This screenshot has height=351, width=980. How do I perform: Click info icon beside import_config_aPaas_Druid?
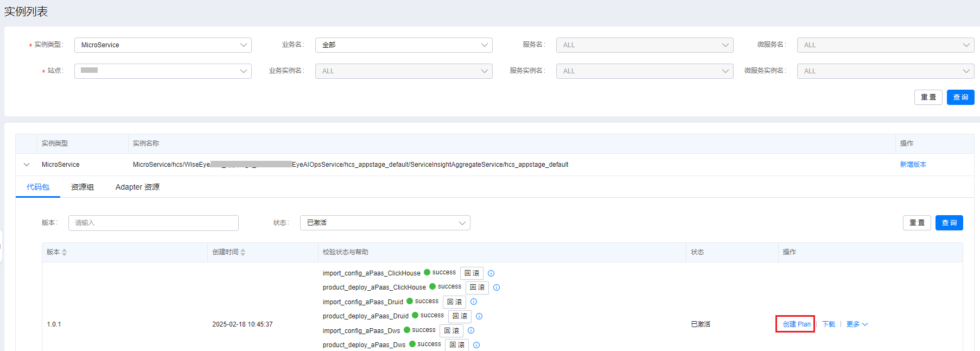pos(474,302)
